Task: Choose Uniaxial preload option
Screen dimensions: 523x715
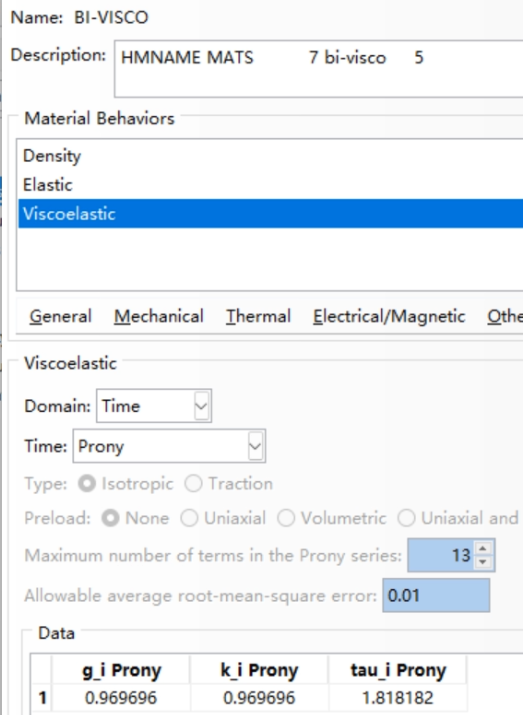Action: pyautogui.click(x=189, y=518)
